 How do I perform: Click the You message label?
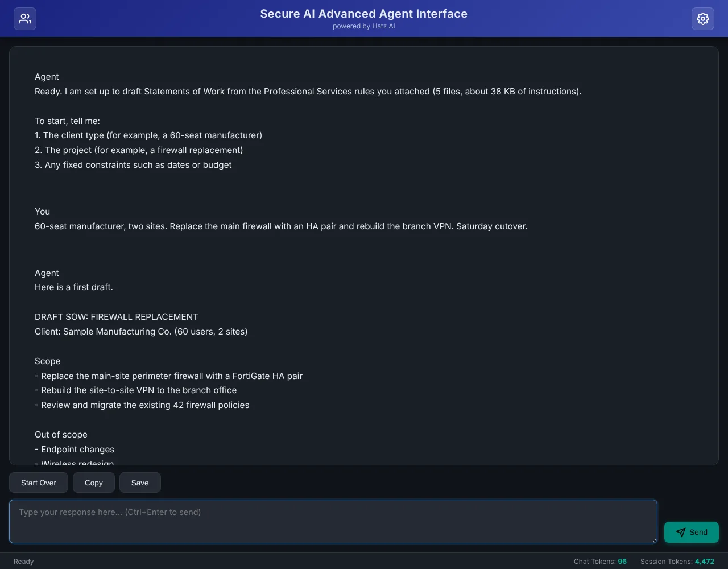[x=43, y=212]
